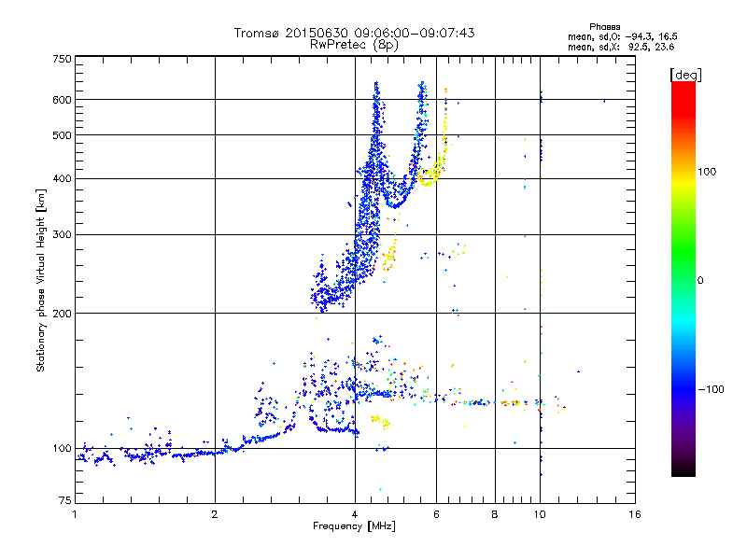Click the "[deg]" colorbar unit label
The width and height of the screenshot is (747, 560).
pyautogui.click(x=685, y=75)
